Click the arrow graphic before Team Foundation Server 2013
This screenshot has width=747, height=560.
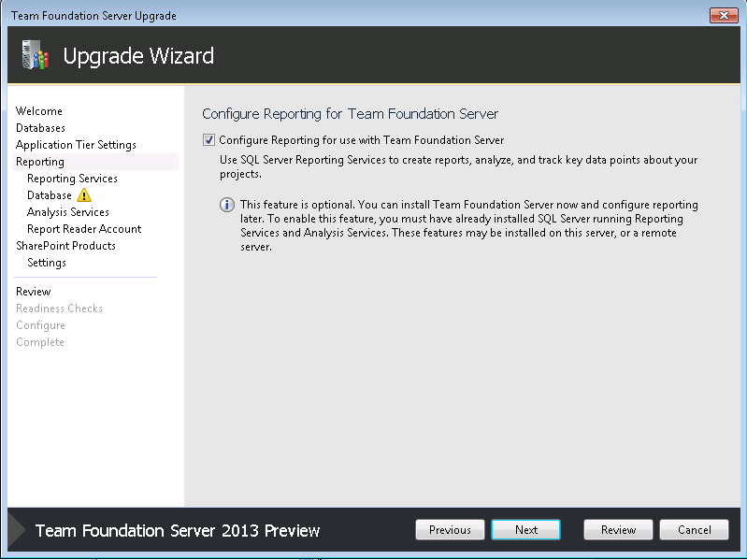coord(17,529)
